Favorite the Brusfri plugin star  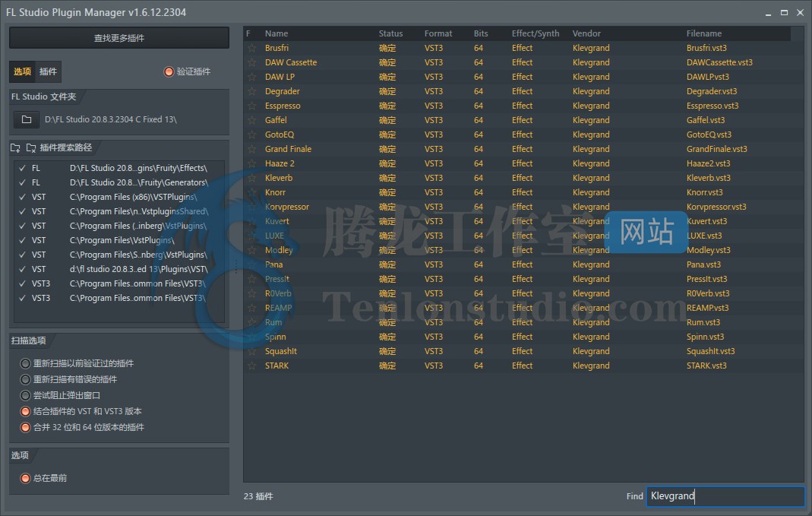251,48
